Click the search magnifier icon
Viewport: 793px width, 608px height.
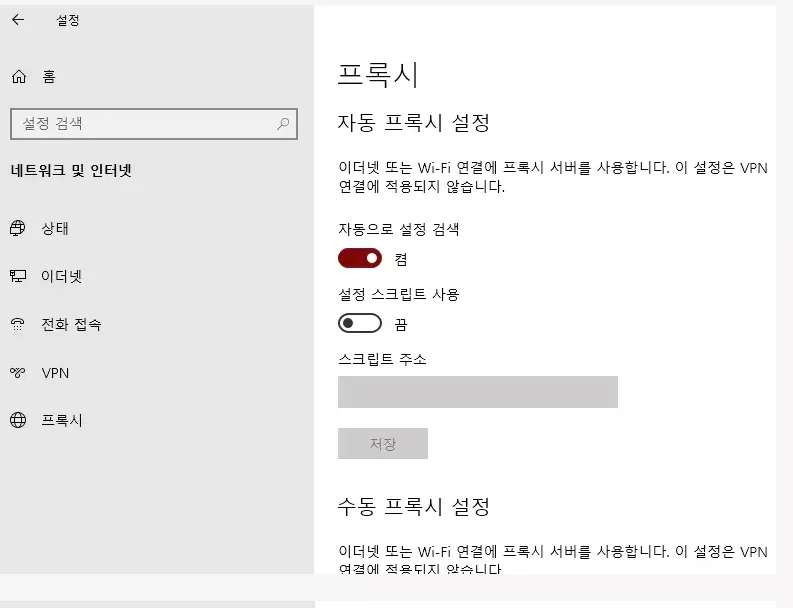(x=283, y=123)
